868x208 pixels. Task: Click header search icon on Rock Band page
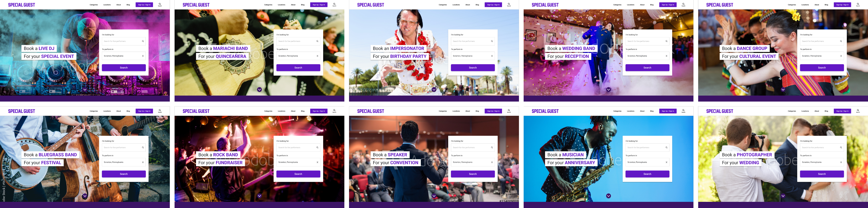click(334, 111)
